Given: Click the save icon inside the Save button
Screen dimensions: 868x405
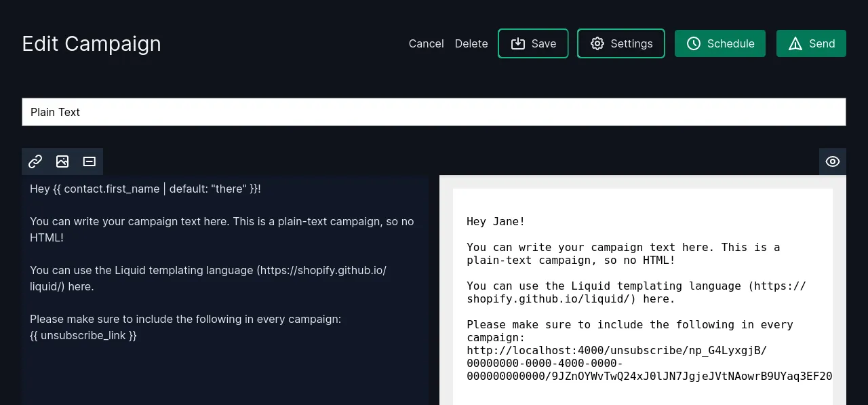Looking at the screenshot, I should point(518,43).
